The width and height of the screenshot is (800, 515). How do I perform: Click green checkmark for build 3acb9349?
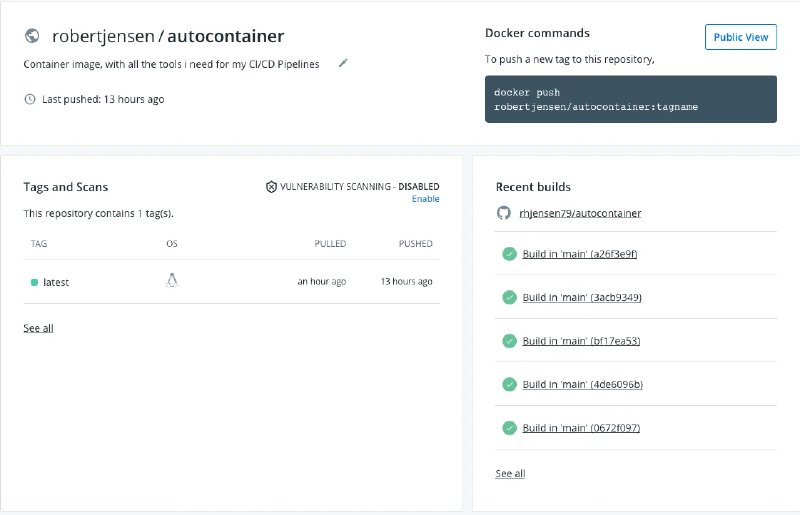click(509, 297)
